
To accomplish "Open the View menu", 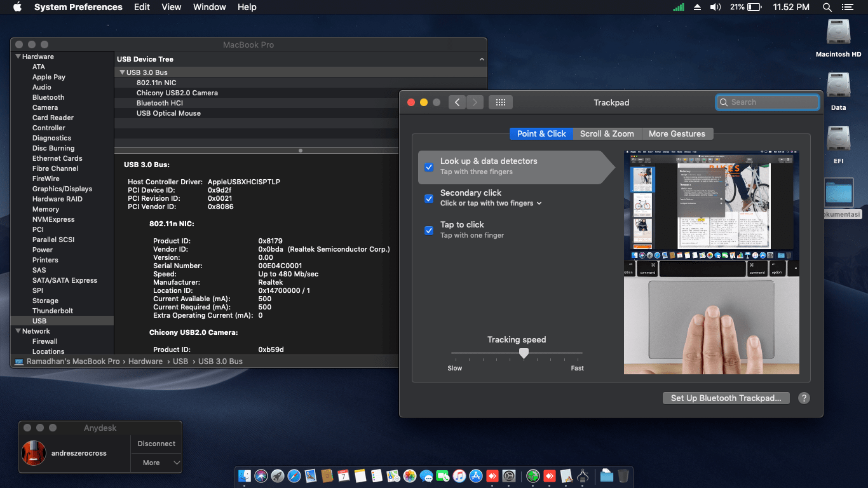I will click(x=172, y=7).
